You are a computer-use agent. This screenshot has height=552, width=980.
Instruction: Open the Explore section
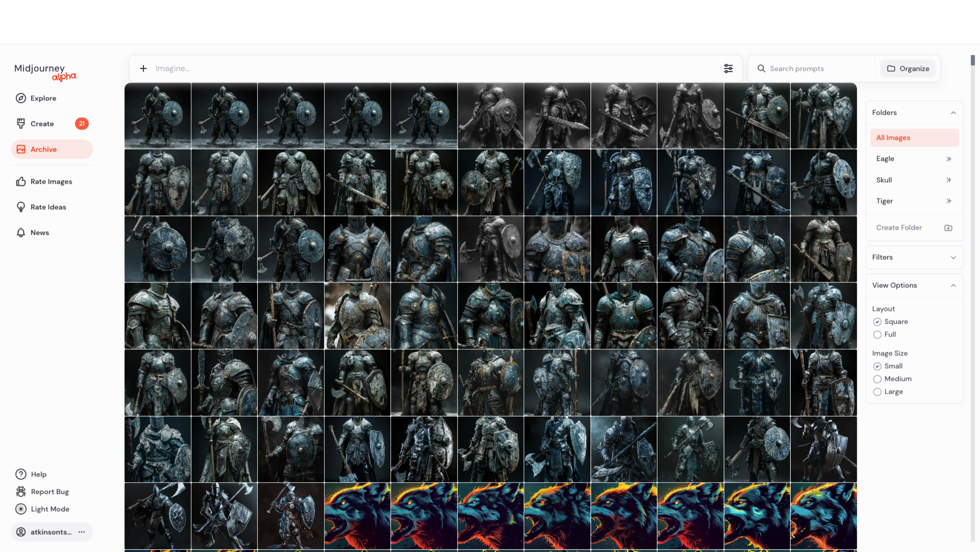click(42, 98)
